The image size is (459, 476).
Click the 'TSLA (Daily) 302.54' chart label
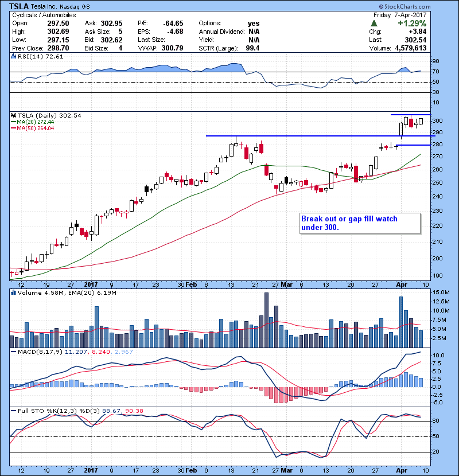tap(49, 116)
